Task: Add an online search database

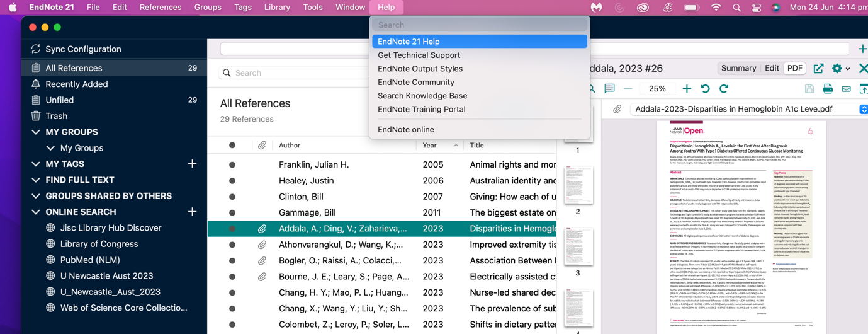Action: (192, 212)
